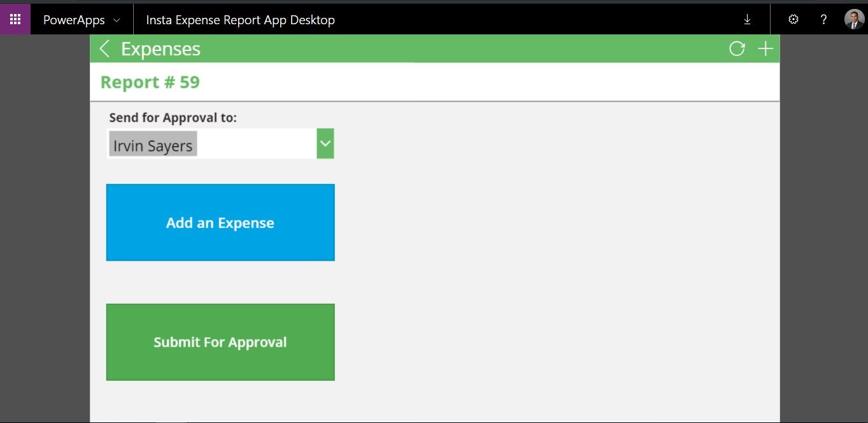Go back using the Expenses arrow
The image size is (868, 423).
tap(105, 49)
